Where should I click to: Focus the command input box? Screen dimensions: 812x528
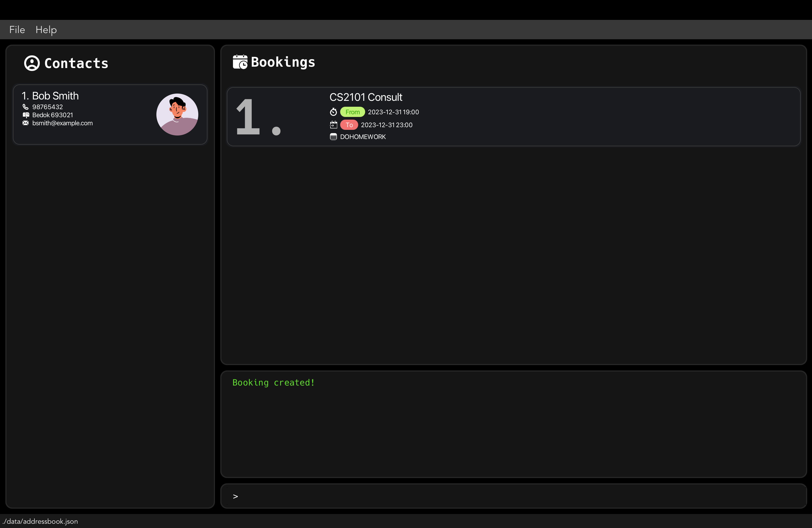click(x=512, y=496)
